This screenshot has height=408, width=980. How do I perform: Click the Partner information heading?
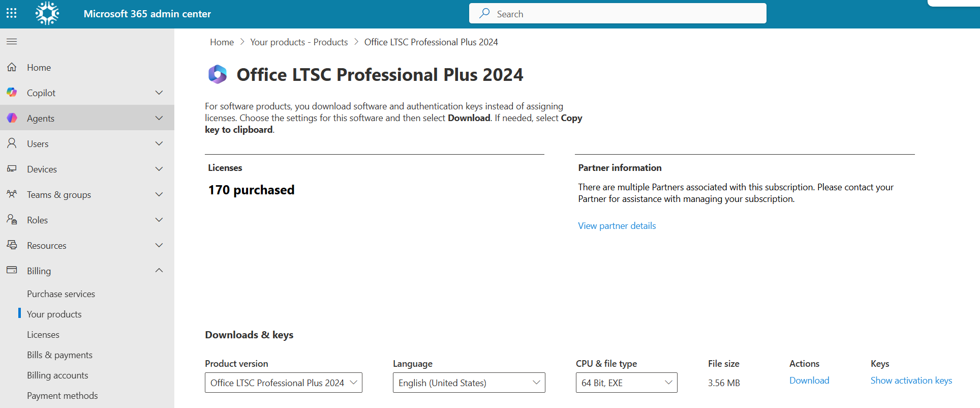(x=620, y=167)
